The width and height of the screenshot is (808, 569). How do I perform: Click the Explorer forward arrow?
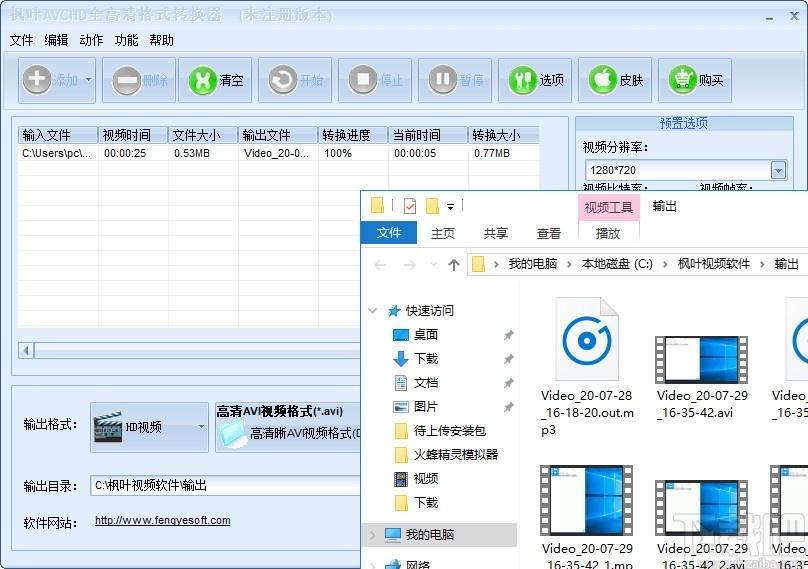[x=410, y=265]
